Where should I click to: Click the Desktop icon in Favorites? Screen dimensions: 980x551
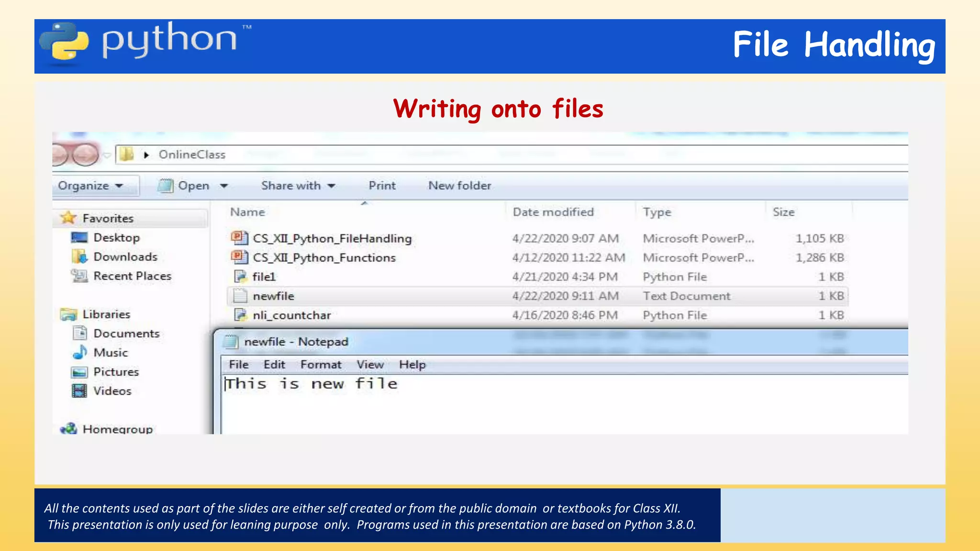tap(79, 238)
